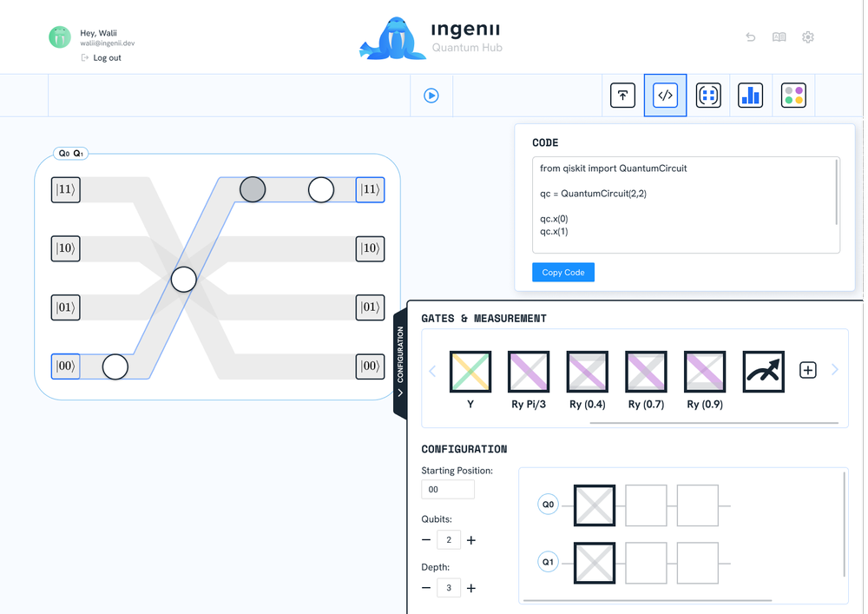Select the Ry Pi/3 gate

(x=529, y=371)
